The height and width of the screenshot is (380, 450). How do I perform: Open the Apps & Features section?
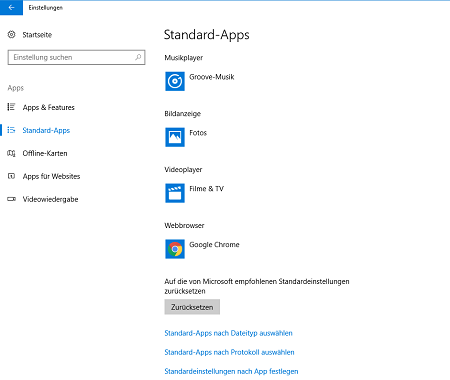pos(49,107)
